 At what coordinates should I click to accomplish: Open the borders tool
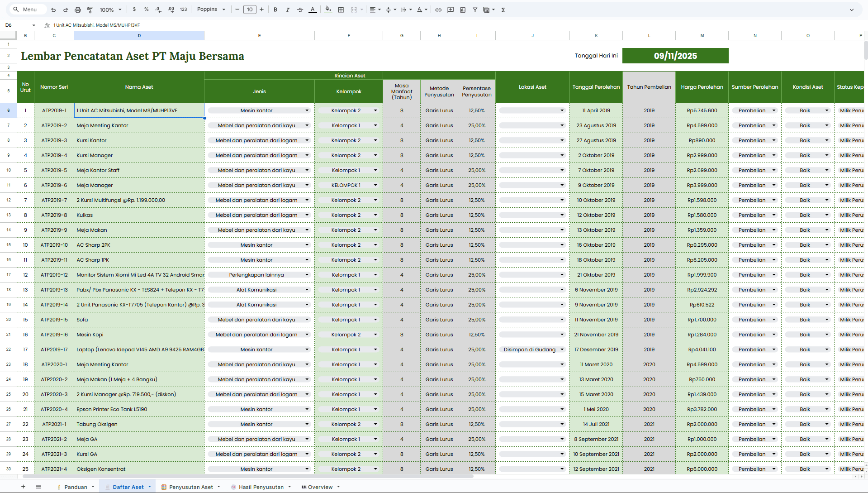click(341, 10)
